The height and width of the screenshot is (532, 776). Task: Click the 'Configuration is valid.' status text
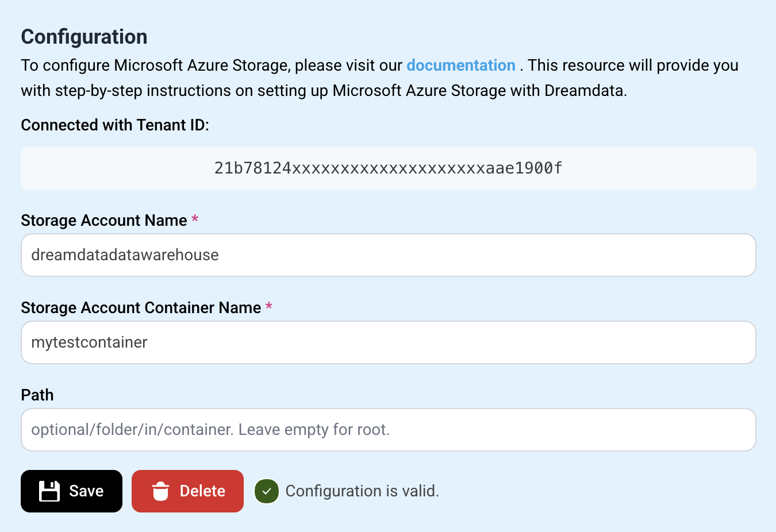point(362,491)
